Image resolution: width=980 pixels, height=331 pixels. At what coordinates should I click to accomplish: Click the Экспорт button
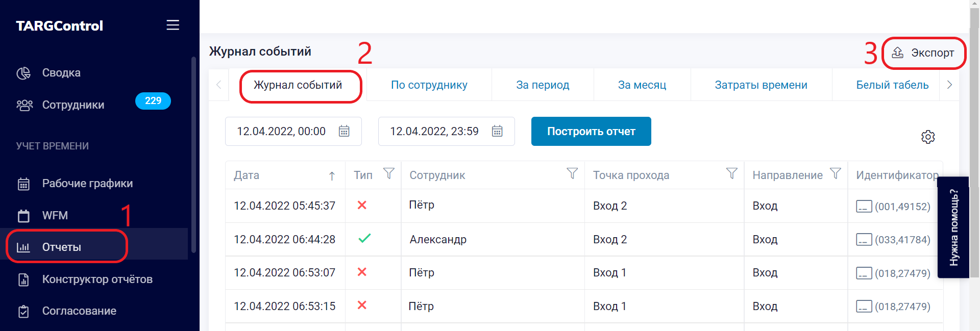tap(923, 53)
